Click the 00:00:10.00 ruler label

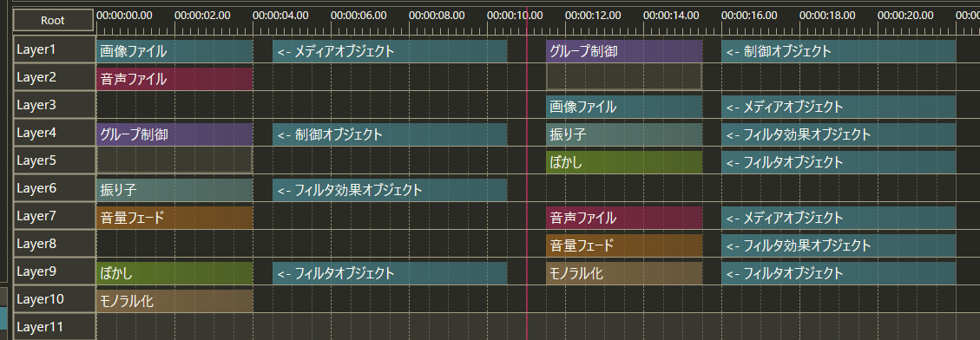click(515, 15)
